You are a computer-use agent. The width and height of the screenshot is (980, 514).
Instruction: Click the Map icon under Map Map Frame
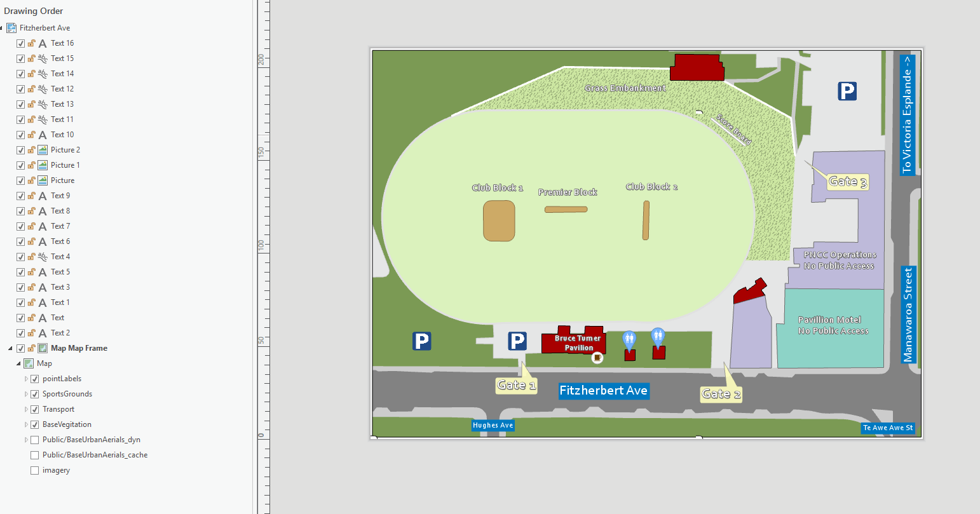coord(29,363)
